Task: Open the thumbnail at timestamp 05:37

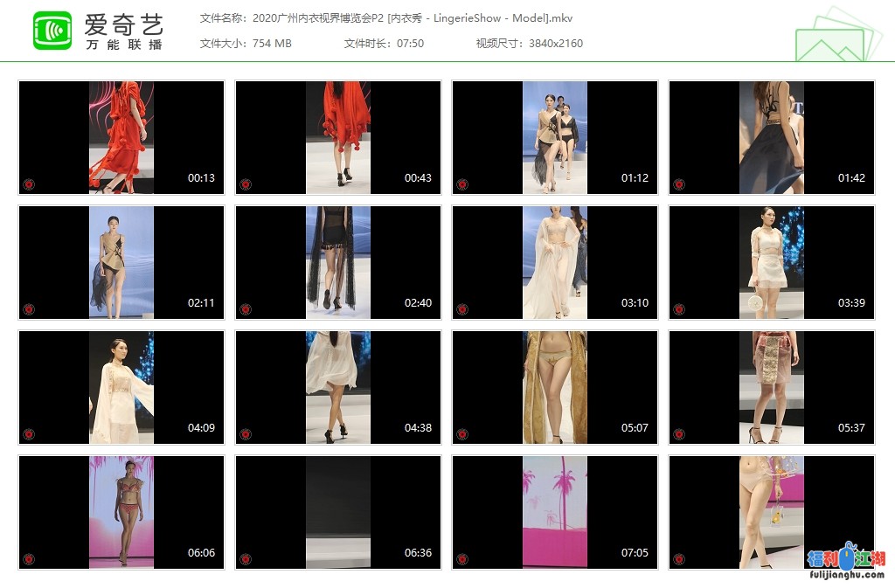Action: [x=772, y=387]
